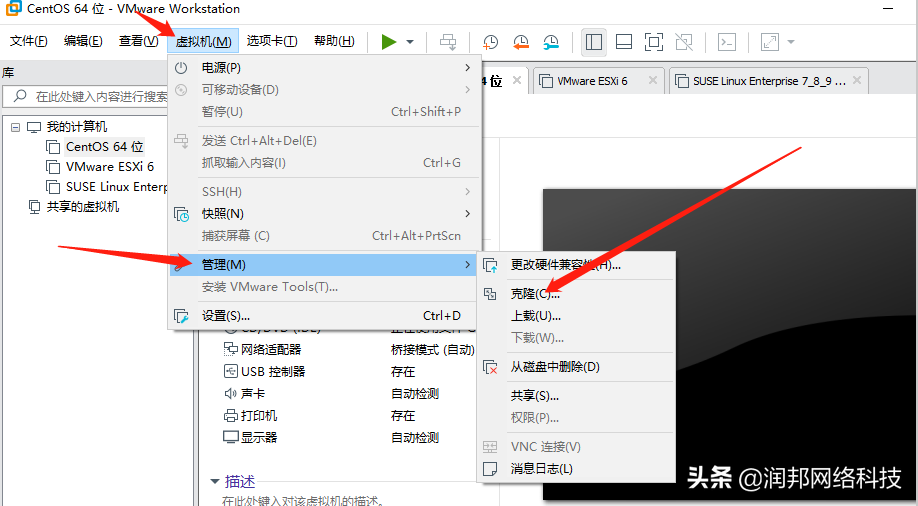Open 消息日志(L) entry
The image size is (918, 506).
click(x=577, y=469)
